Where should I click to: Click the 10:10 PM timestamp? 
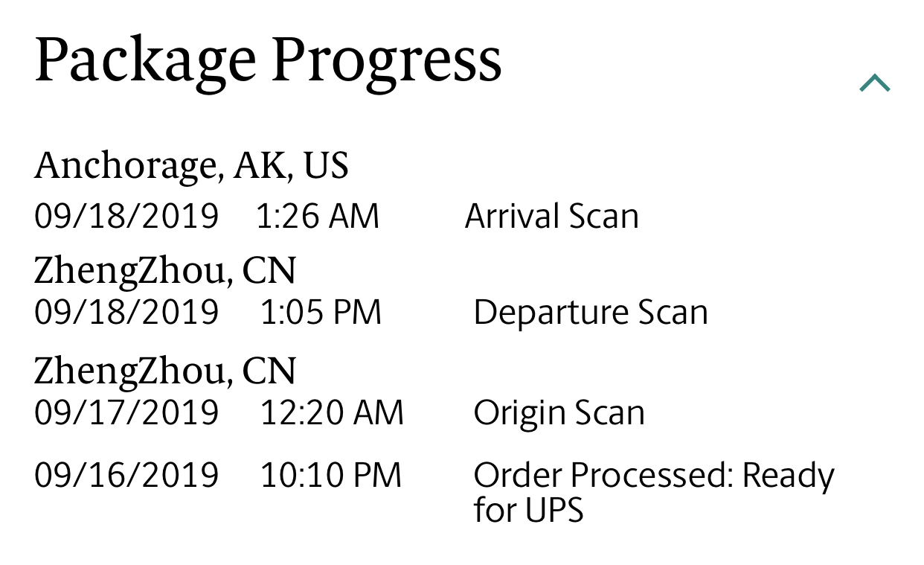(331, 475)
